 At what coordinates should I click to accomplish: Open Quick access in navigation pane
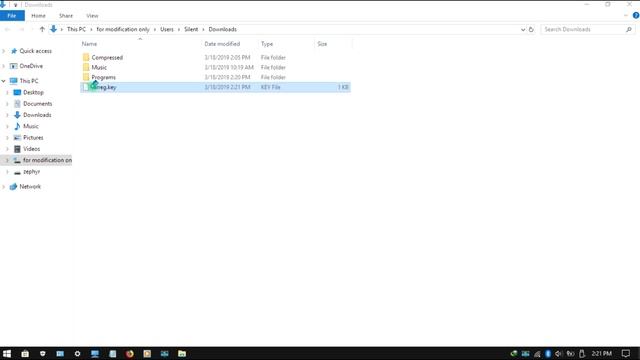(36, 51)
